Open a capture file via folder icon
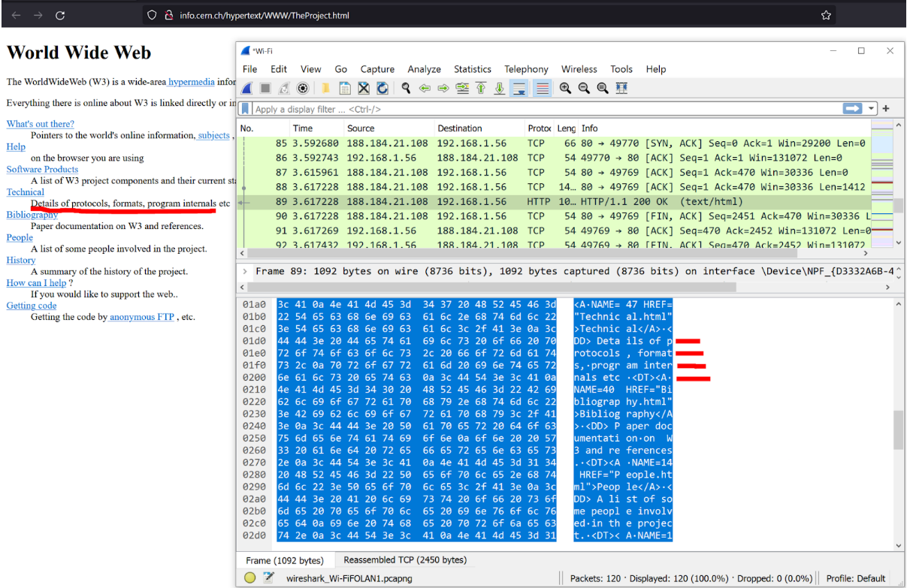907x588 pixels. point(327,89)
